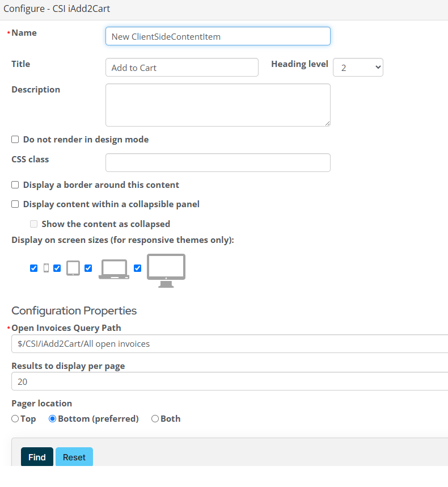Viewport: 448px width, 487px height.
Task: Click into the Description text area
Action: pyautogui.click(x=218, y=105)
